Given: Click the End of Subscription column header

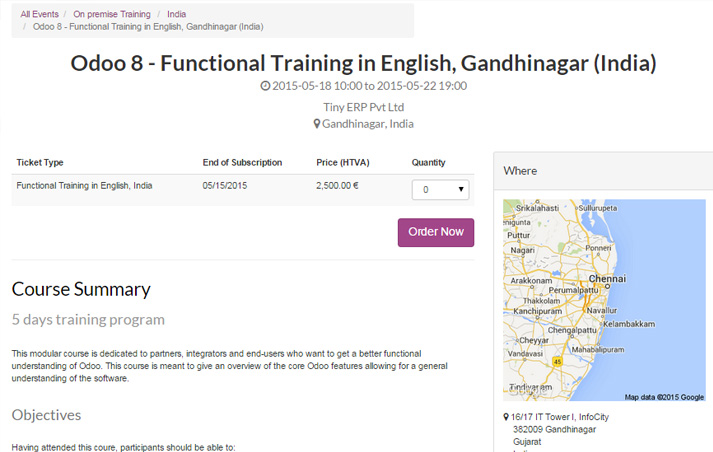Looking at the screenshot, I should pos(242,163).
